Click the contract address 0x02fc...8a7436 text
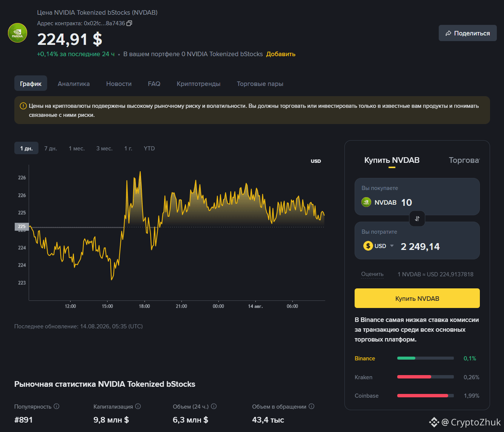The width and height of the screenshot is (504, 432). coord(104,23)
